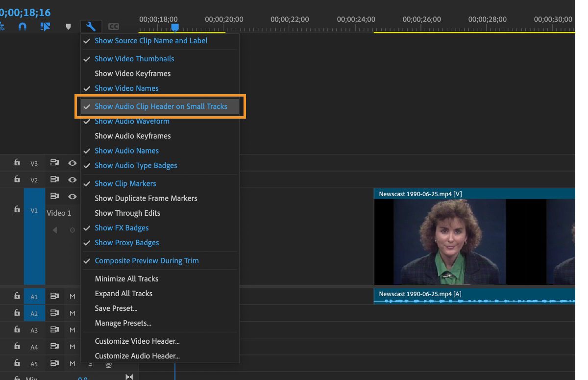This screenshot has height=380, width=588.
Task: Click the Closed Captions display icon
Action: point(114,26)
